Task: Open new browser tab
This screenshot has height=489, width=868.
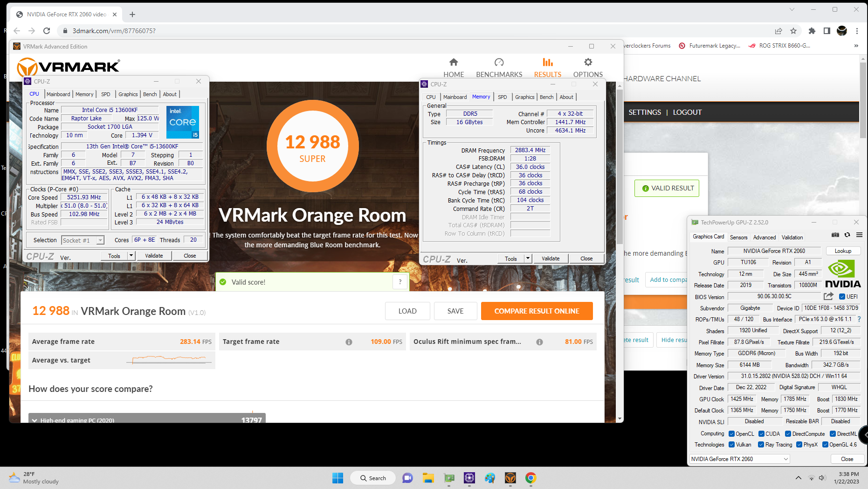Action: pyautogui.click(x=132, y=14)
